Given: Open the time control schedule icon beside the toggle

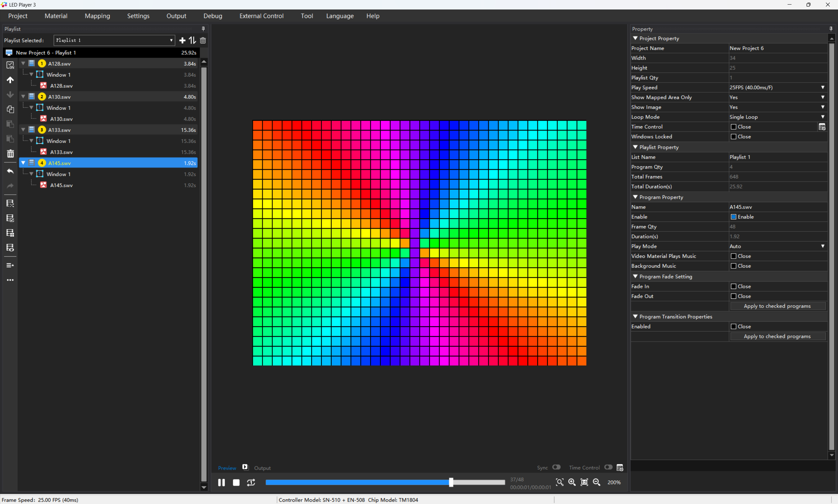Looking at the screenshot, I should [x=620, y=468].
